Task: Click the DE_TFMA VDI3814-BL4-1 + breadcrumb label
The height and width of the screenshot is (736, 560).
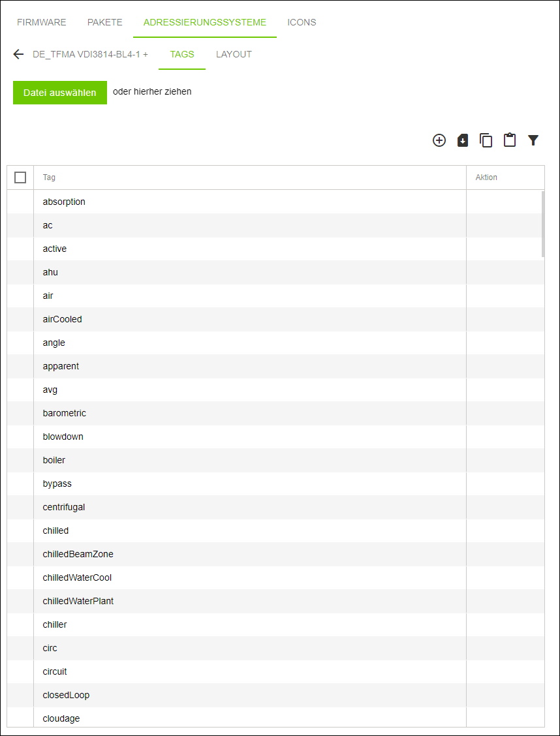Action: click(x=91, y=54)
